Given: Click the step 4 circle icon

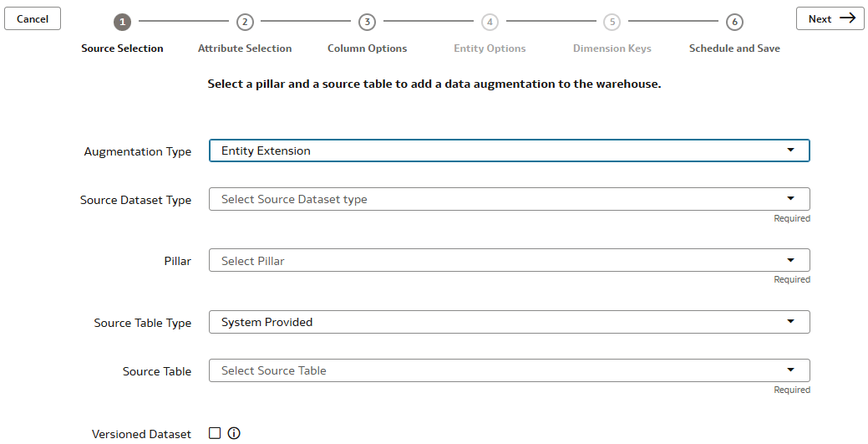Looking at the screenshot, I should (490, 23).
